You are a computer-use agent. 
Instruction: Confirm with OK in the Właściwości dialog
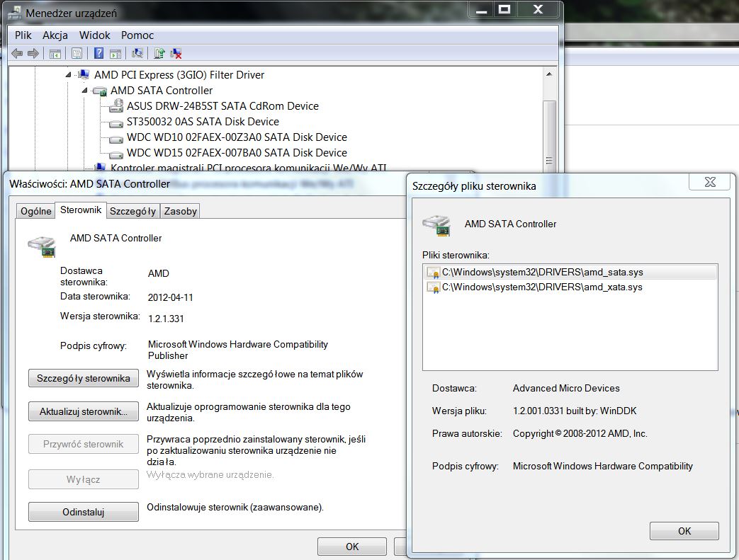352,547
